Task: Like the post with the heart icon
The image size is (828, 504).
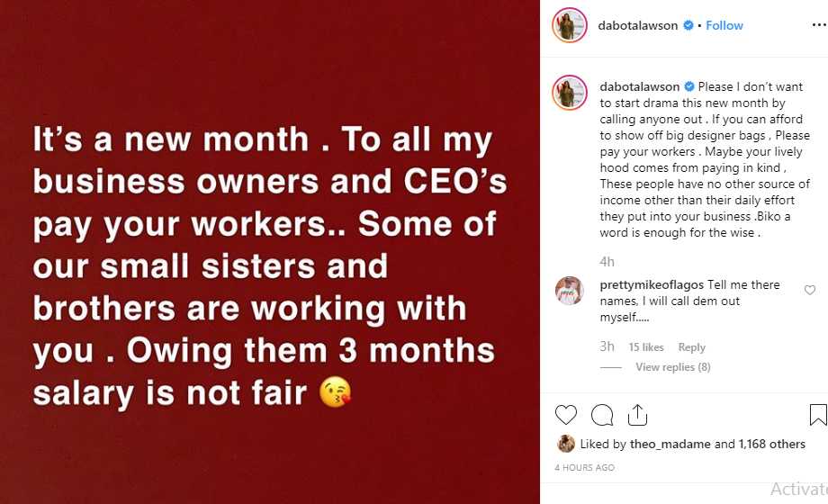Action: point(566,415)
